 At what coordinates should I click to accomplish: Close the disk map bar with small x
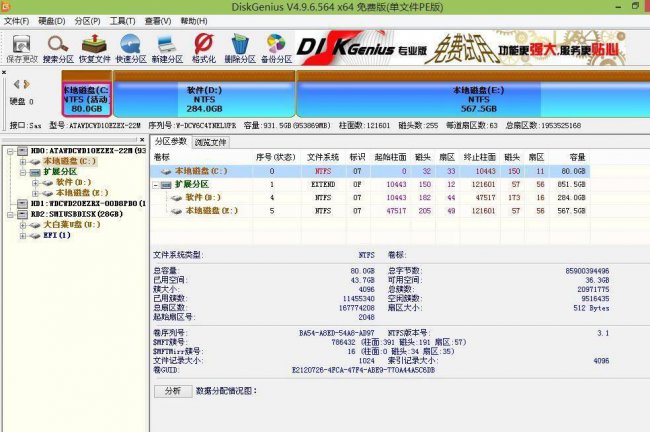[4, 73]
